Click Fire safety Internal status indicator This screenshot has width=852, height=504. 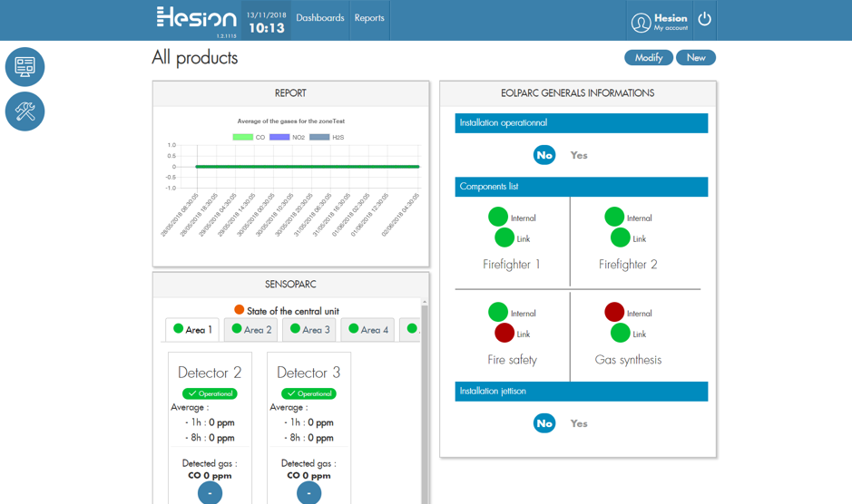pyautogui.click(x=498, y=313)
